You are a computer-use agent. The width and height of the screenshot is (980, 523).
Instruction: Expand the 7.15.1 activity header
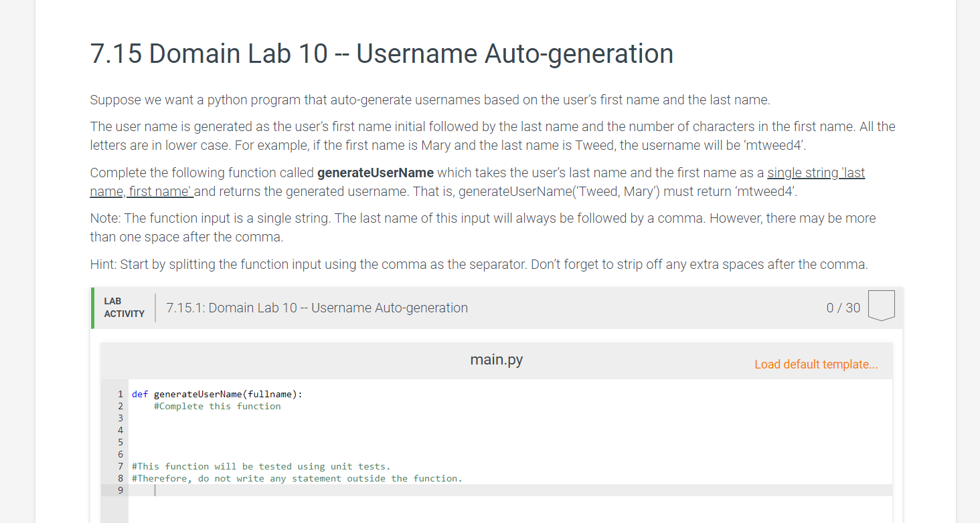[316, 308]
